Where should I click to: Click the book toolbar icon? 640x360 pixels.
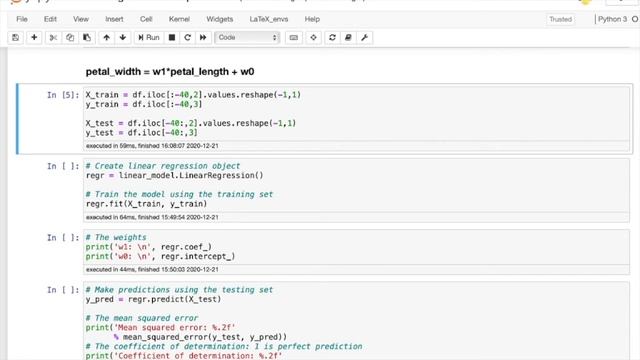(x=348, y=38)
